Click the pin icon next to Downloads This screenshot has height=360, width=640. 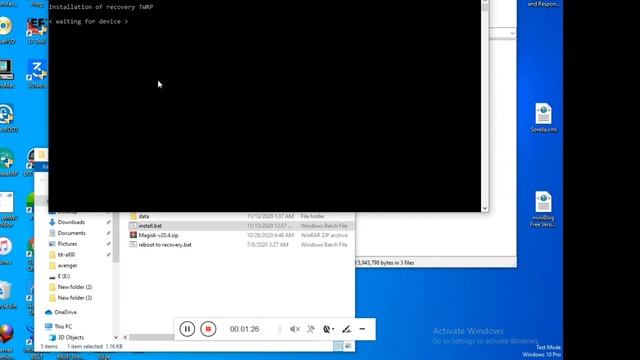coord(109,222)
